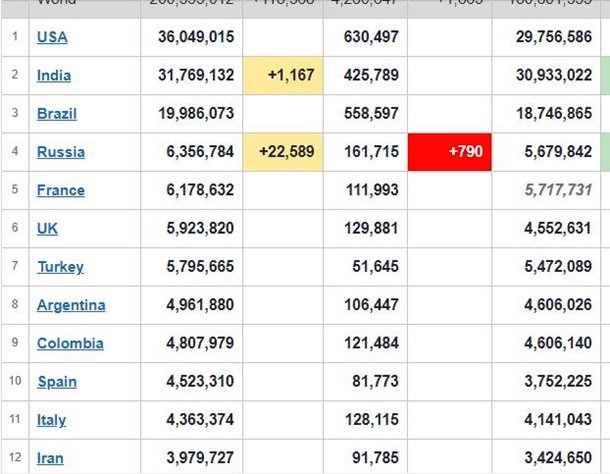
Task: Click Russia's red +790 new deaths cell
Action: (x=450, y=152)
